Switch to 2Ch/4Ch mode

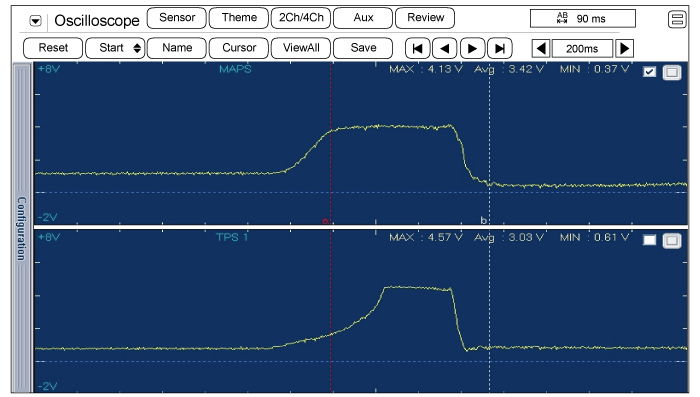click(x=301, y=18)
